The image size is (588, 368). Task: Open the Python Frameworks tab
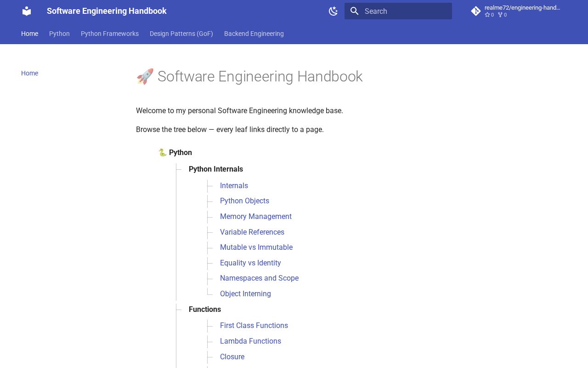(x=110, y=34)
